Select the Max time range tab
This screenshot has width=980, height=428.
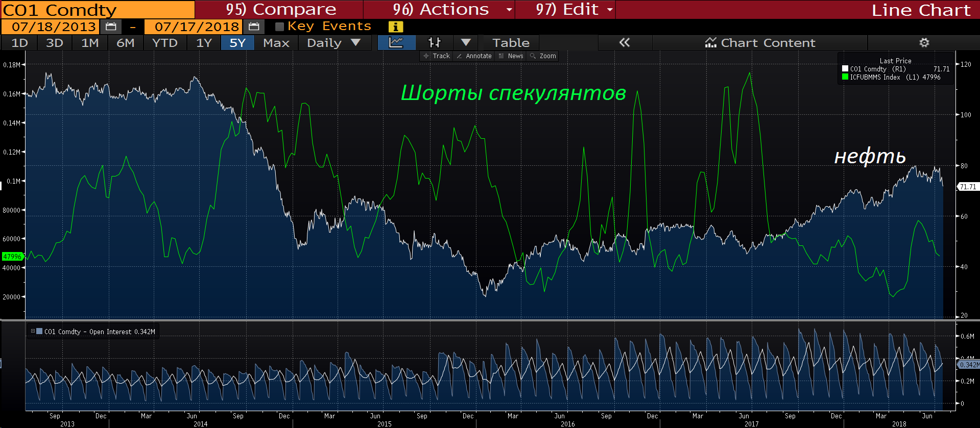click(276, 43)
